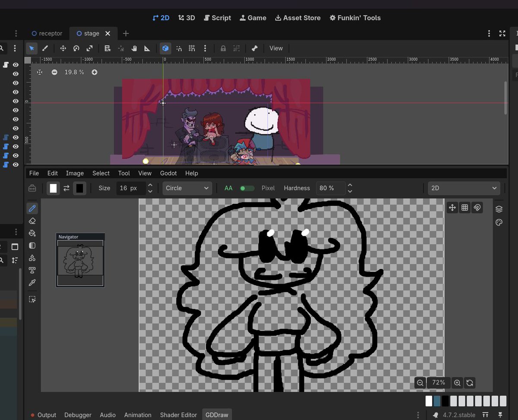Image resolution: width=518 pixels, height=420 pixels.
Task: Open the Select menu in GDDraw
Action: coord(101,173)
